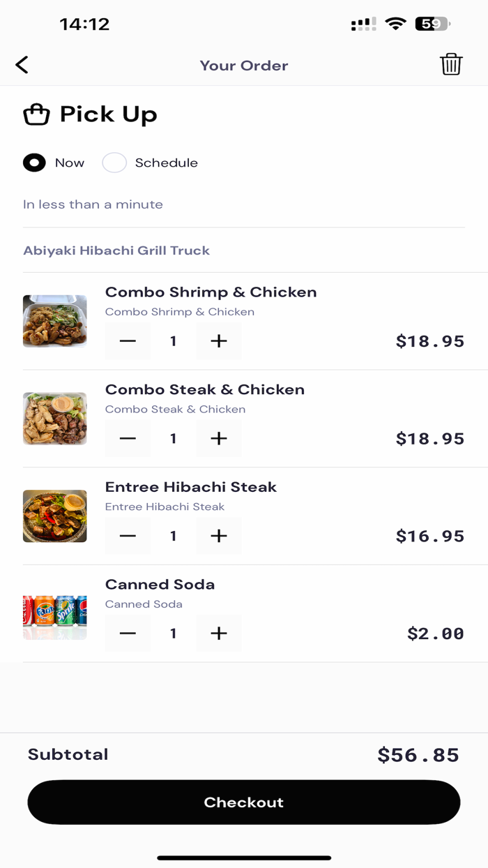The height and width of the screenshot is (868, 488).
Task: Increase Canned Soda quantity
Action: [219, 634]
